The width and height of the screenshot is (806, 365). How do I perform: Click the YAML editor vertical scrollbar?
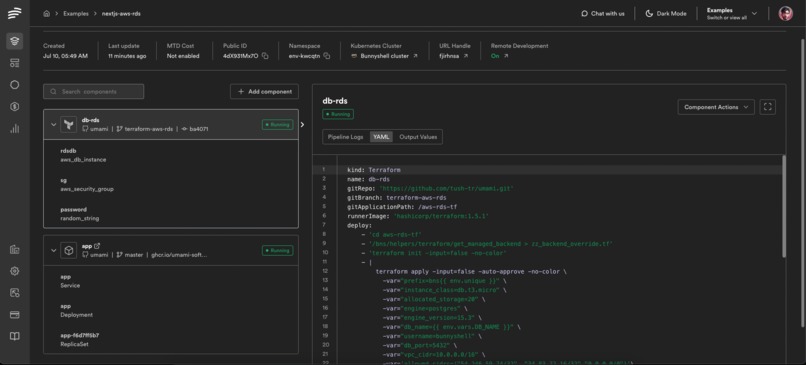pos(783,206)
